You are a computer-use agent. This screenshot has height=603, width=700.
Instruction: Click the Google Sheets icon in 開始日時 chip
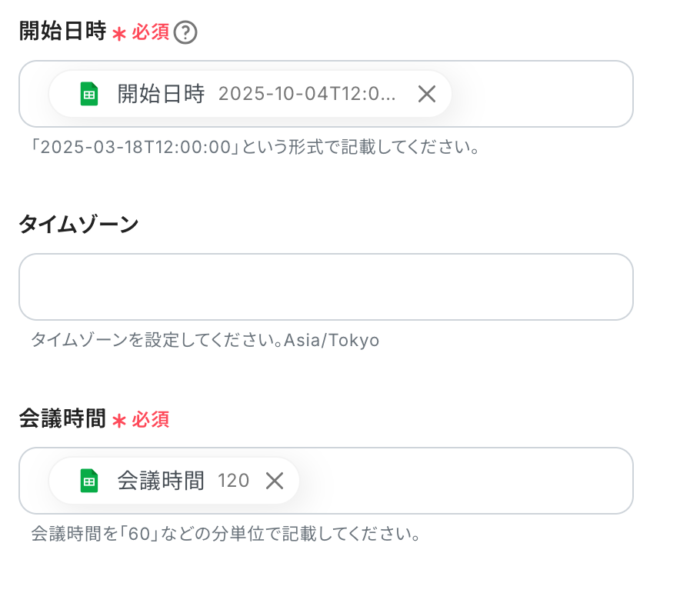pos(89,94)
